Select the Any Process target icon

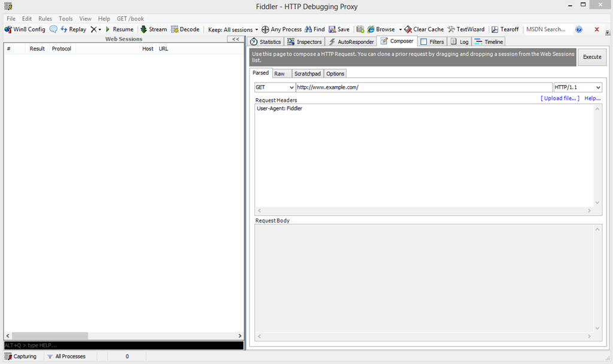click(265, 29)
